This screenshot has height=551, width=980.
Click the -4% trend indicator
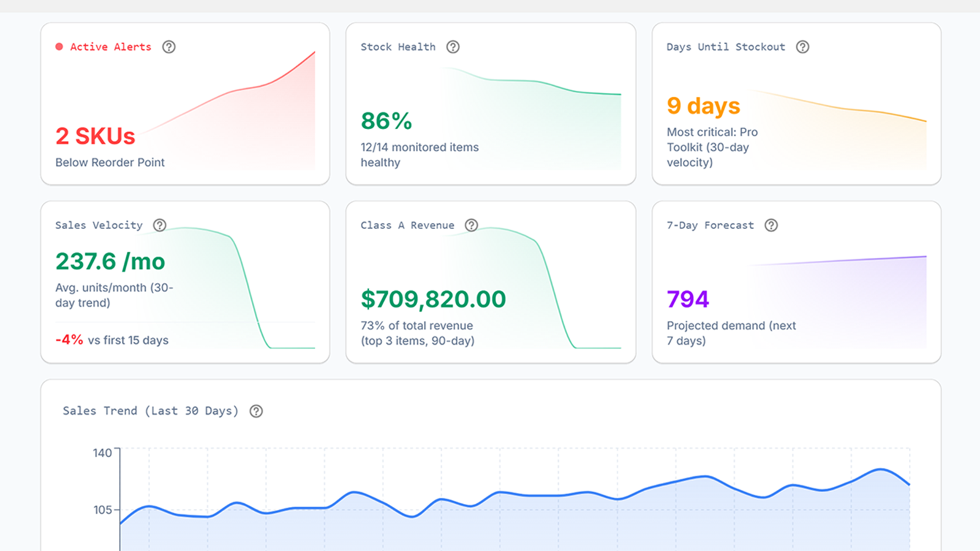coord(69,340)
